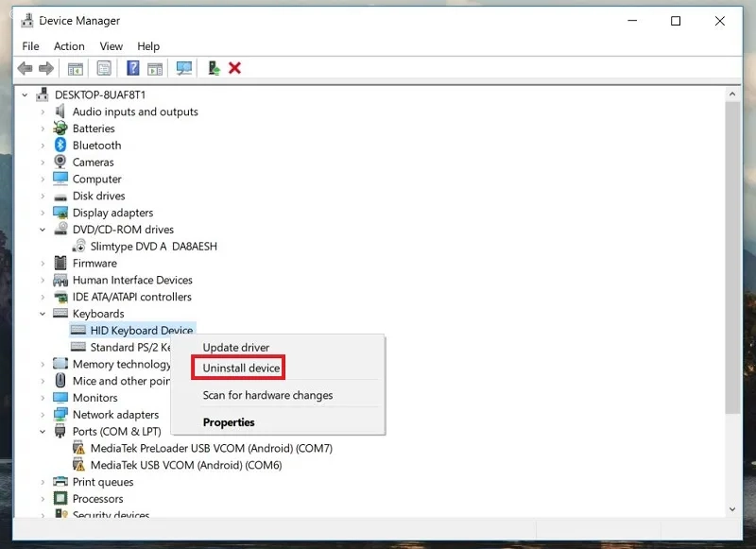Open the Action menu

click(x=69, y=46)
